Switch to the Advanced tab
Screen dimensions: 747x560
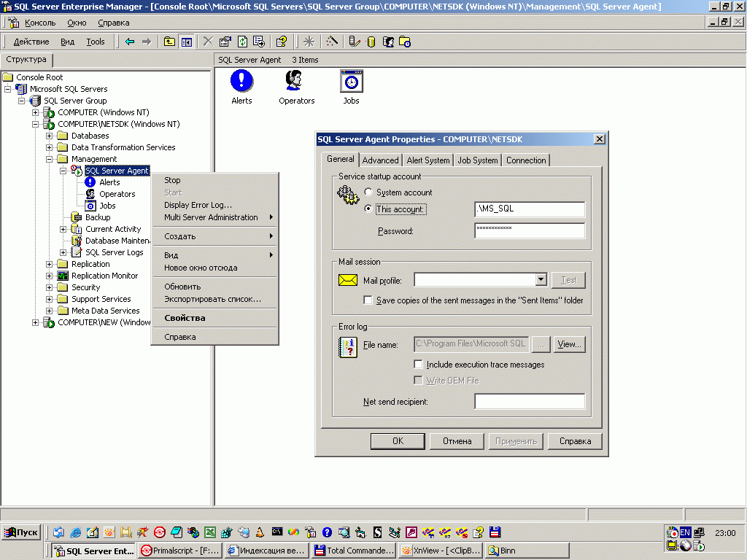(380, 160)
